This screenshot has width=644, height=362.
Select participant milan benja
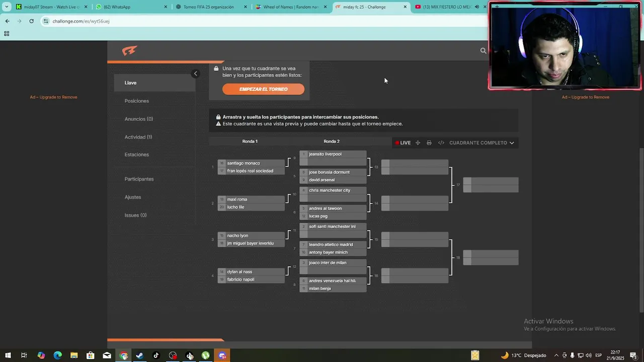coord(333,289)
